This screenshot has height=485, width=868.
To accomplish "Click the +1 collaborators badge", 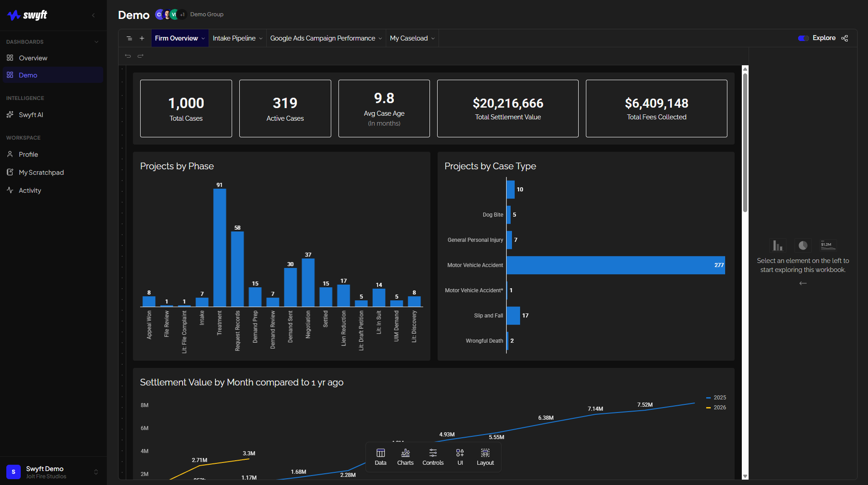I will 182,14.
